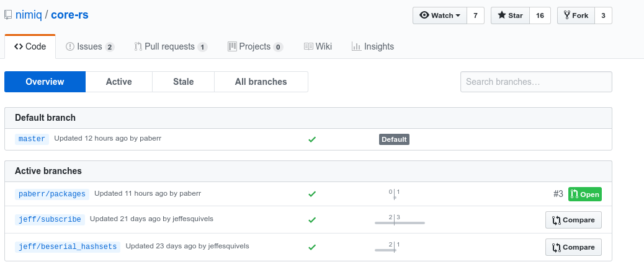Click the green Open pull request badge

pos(585,194)
